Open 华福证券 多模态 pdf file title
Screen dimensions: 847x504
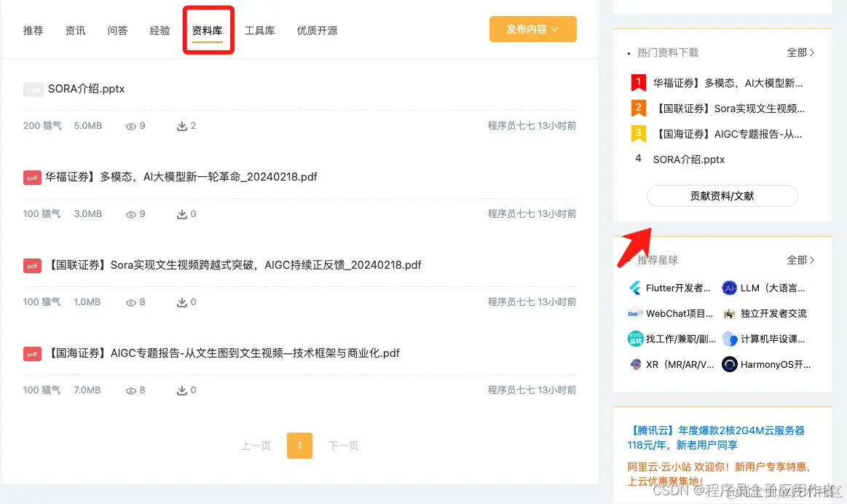(x=181, y=177)
